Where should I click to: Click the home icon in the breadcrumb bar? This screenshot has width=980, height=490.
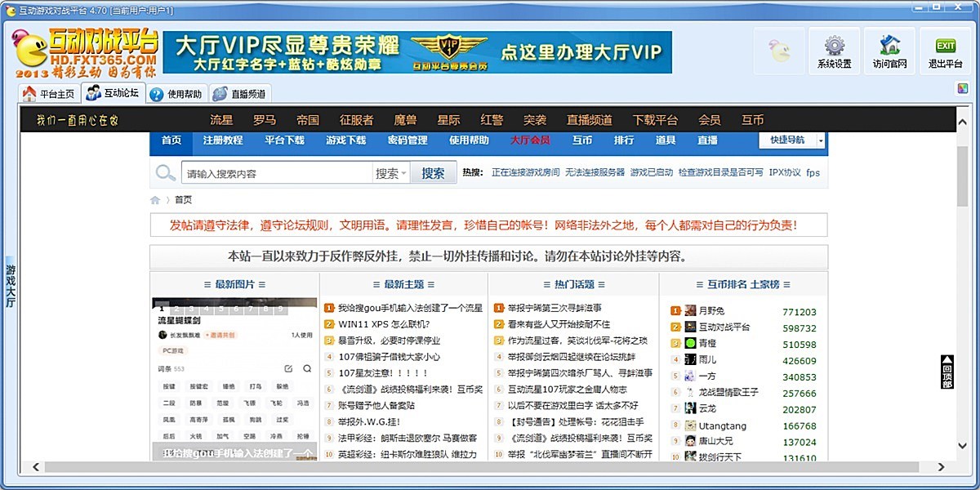154,198
